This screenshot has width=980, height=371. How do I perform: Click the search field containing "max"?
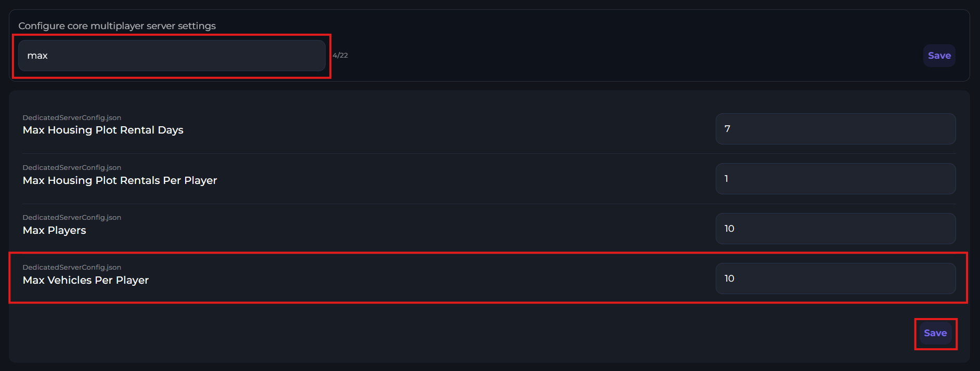[172, 56]
